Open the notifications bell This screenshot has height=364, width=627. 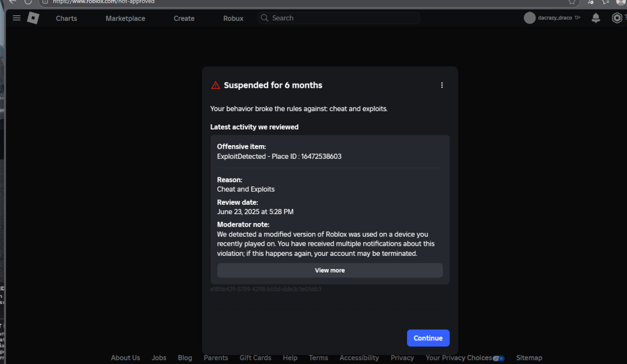(596, 18)
